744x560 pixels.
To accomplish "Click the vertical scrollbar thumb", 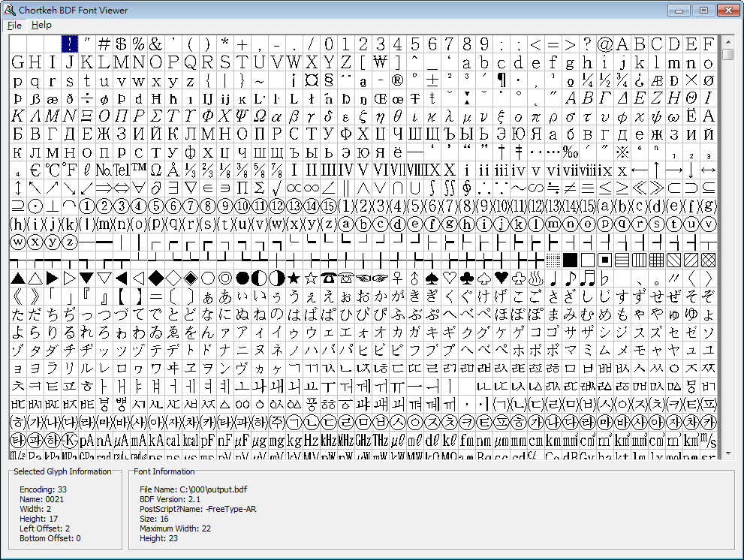I will pos(727,53).
